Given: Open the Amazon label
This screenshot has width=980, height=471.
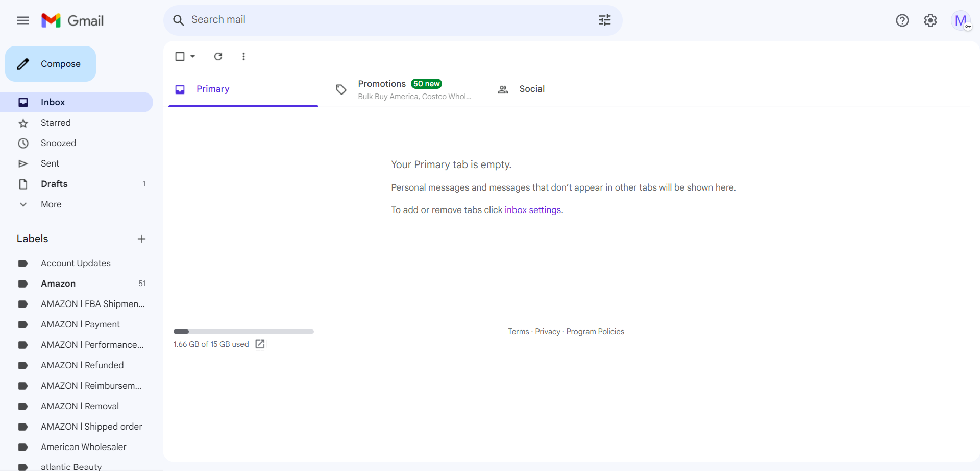Looking at the screenshot, I should point(77,284).
